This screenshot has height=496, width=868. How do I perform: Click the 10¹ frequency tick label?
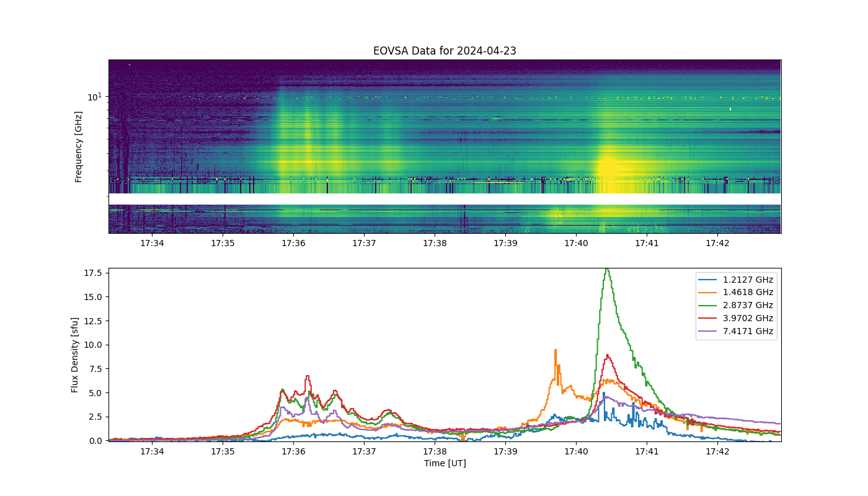point(94,96)
